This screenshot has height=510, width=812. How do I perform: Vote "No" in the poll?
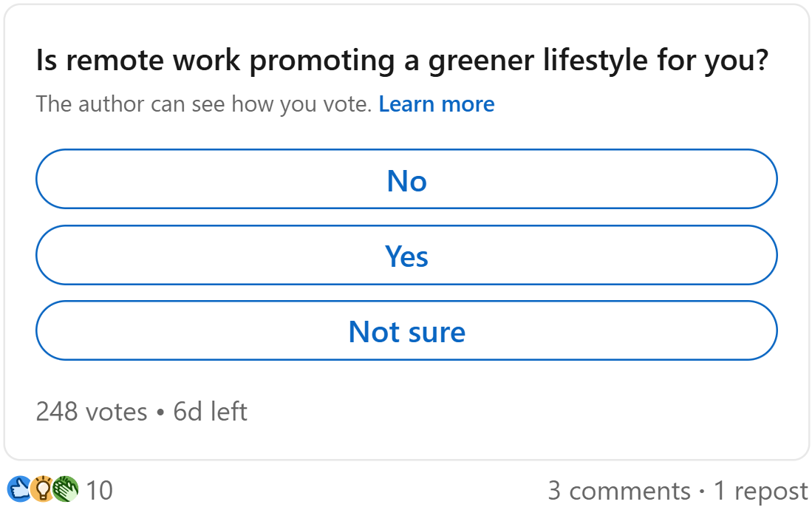[x=406, y=180]
